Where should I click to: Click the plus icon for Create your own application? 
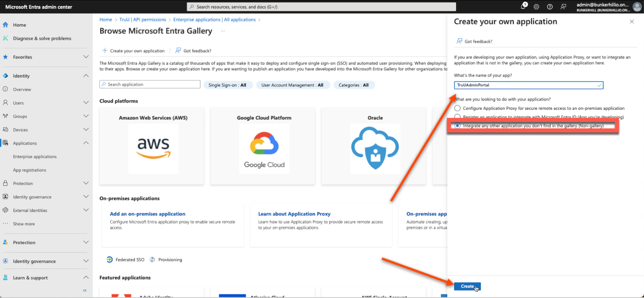coord(105,50)
